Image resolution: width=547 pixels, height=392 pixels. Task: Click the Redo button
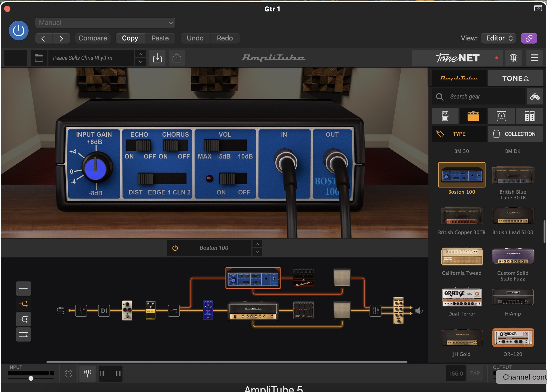[x=225, y=38]
